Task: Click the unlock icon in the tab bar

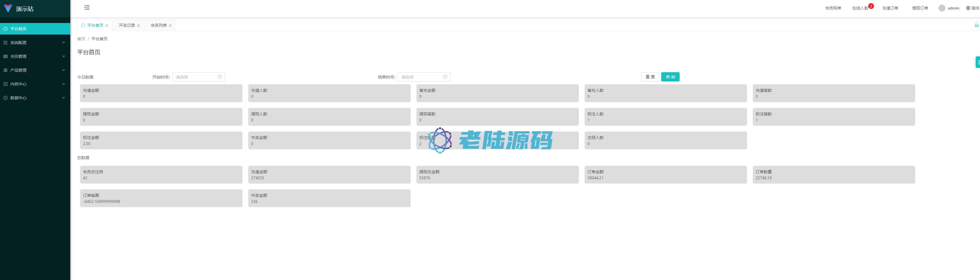Action: 976,25
